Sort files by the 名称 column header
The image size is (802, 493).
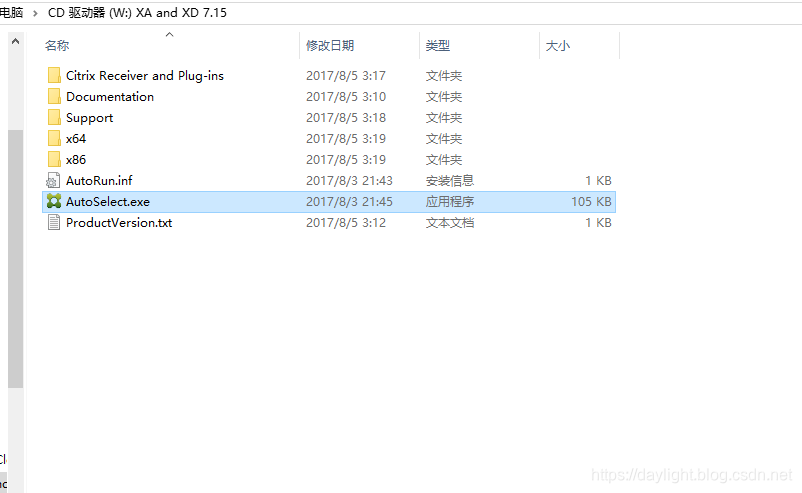coord(57,46)
